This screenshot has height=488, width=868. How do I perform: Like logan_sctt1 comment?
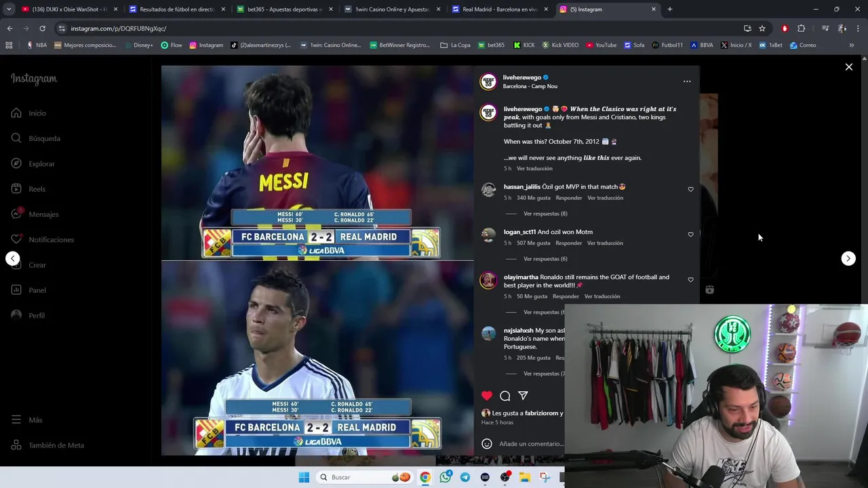tap(690, 235)
